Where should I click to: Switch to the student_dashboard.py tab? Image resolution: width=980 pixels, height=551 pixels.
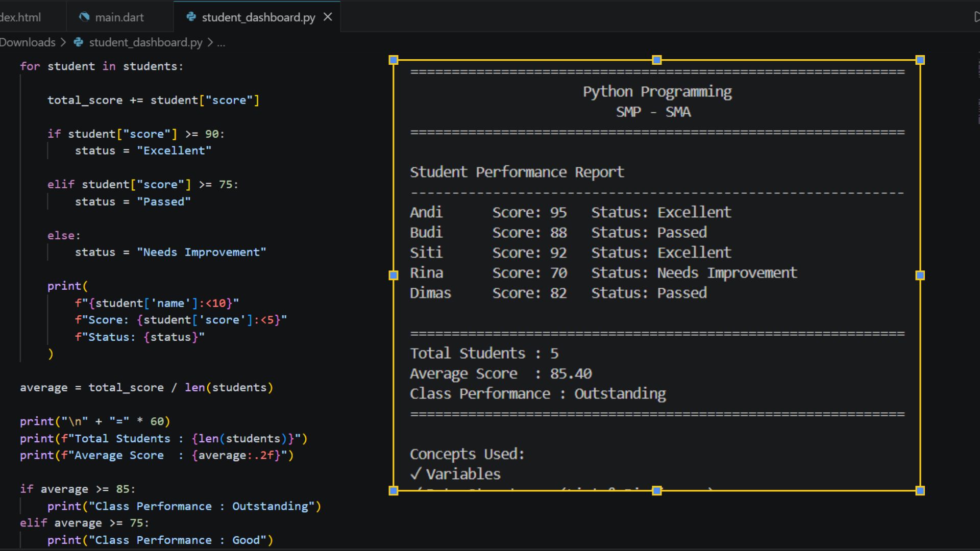click(x=257, y=17)
